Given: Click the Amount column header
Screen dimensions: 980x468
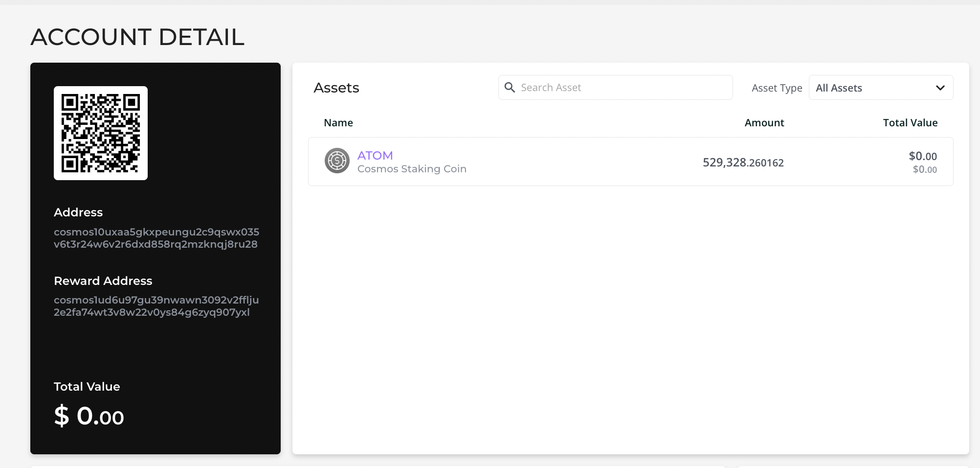Looking at the screenshot, I should pos(764,123).
